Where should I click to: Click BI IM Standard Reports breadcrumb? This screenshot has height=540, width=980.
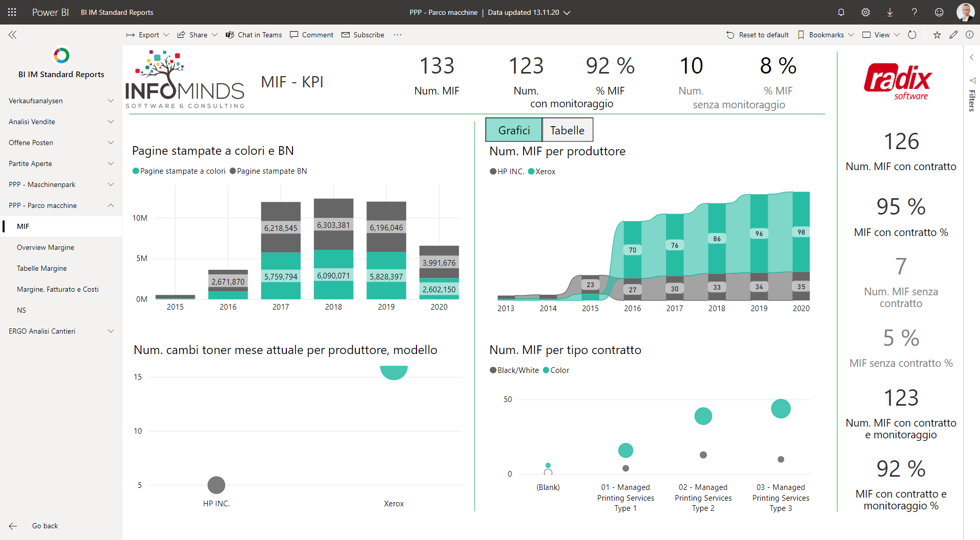tap(117, 12)
